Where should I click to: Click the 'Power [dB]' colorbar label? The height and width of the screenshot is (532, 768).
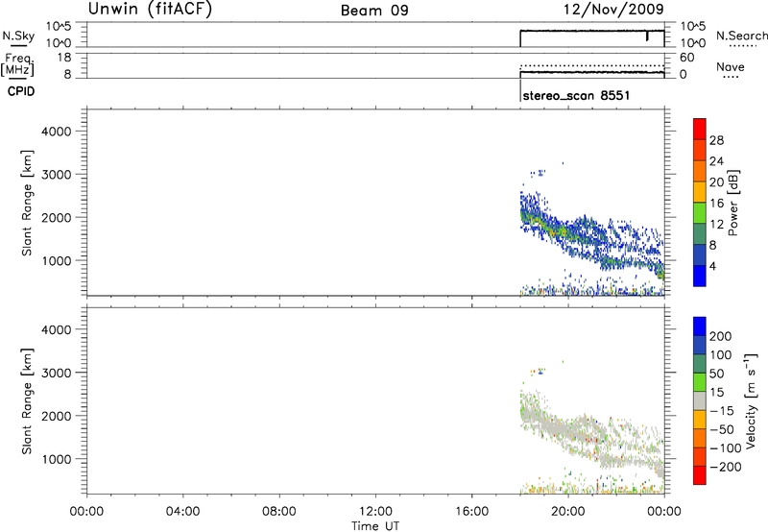733,203
